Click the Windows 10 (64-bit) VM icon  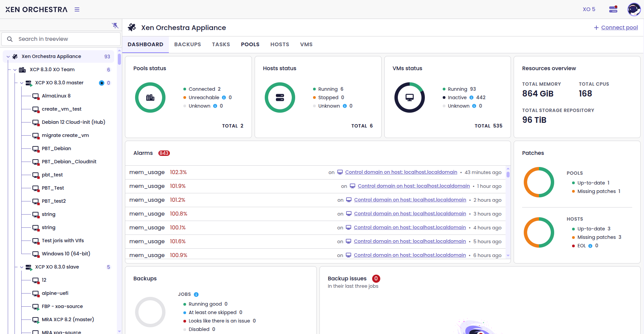pos(36,254)
